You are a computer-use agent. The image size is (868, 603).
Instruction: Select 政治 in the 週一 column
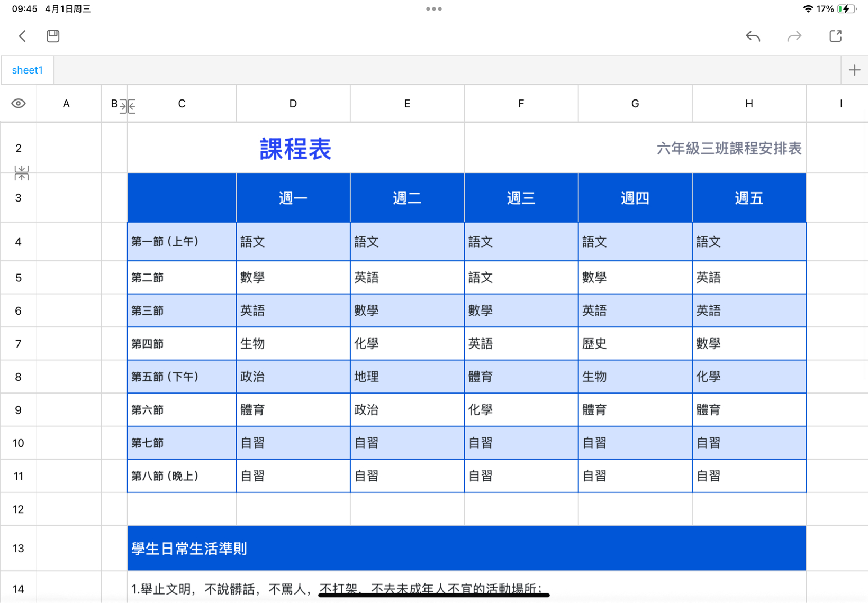[x=293, y=377]
